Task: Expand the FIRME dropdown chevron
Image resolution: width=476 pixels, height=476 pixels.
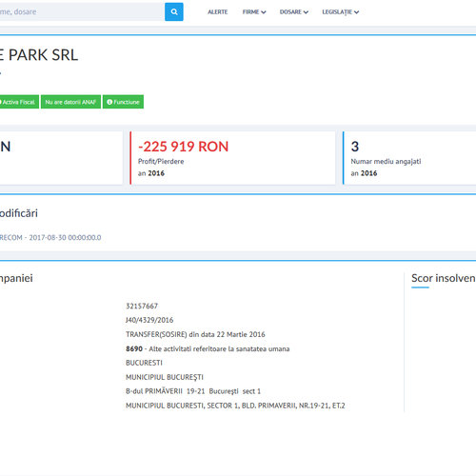Action: [x=264, y=12]
